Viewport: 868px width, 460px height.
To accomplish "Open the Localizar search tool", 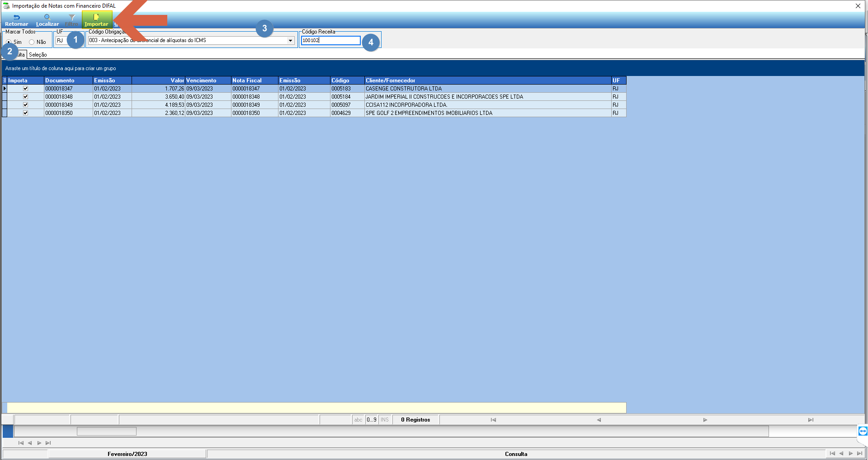I will coord(47,20).
